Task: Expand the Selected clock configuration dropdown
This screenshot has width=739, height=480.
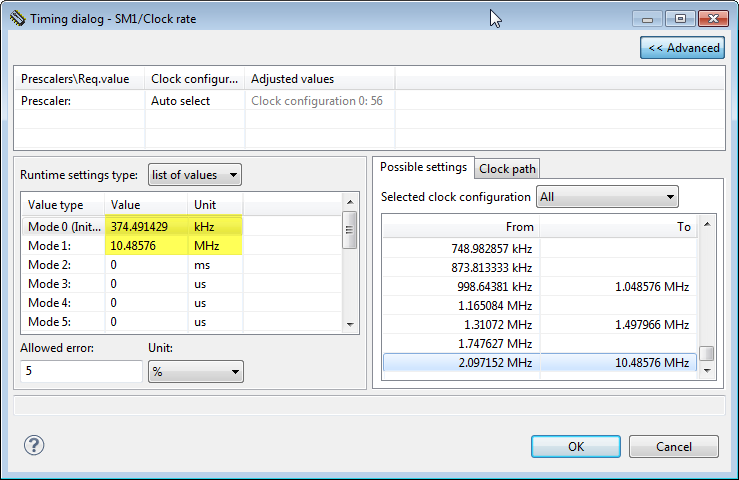Action: (x=607, y=197)
